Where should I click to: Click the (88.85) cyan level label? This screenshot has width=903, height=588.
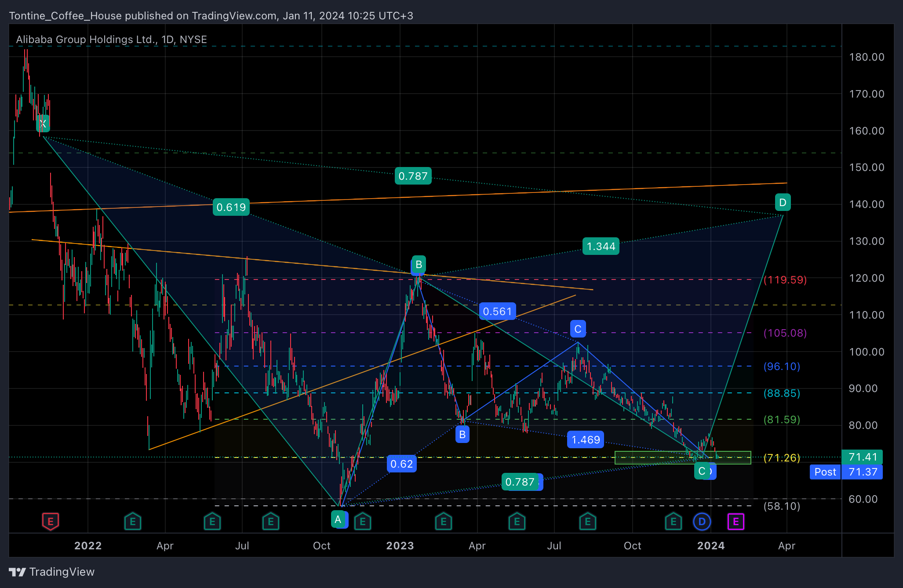click(x=782, y=393)
